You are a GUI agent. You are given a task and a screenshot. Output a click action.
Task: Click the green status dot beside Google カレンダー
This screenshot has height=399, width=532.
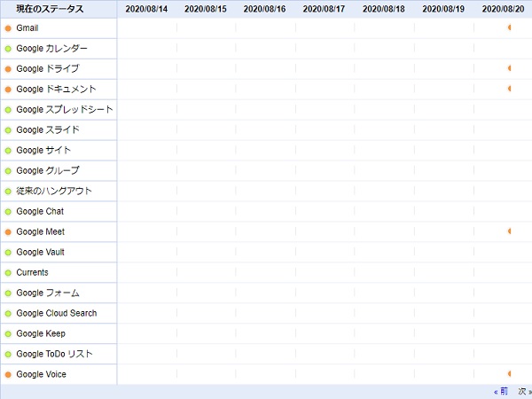pyautogui.click(x=8, y=49)
